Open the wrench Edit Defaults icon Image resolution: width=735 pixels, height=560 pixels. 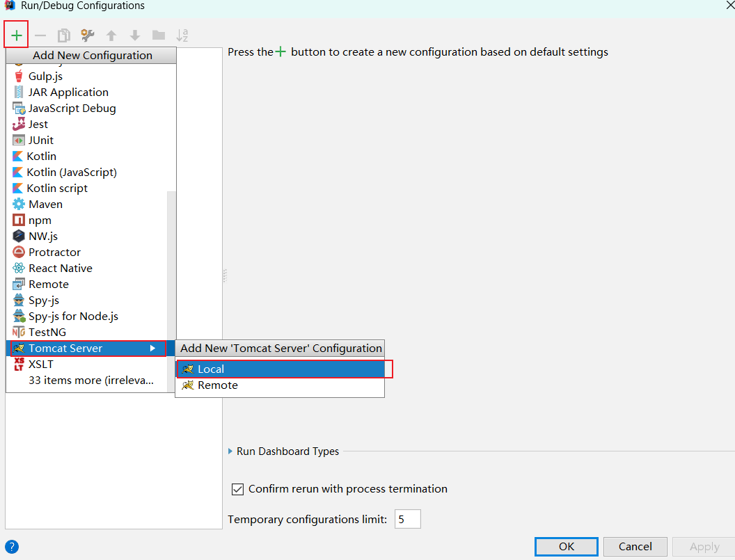88,35
